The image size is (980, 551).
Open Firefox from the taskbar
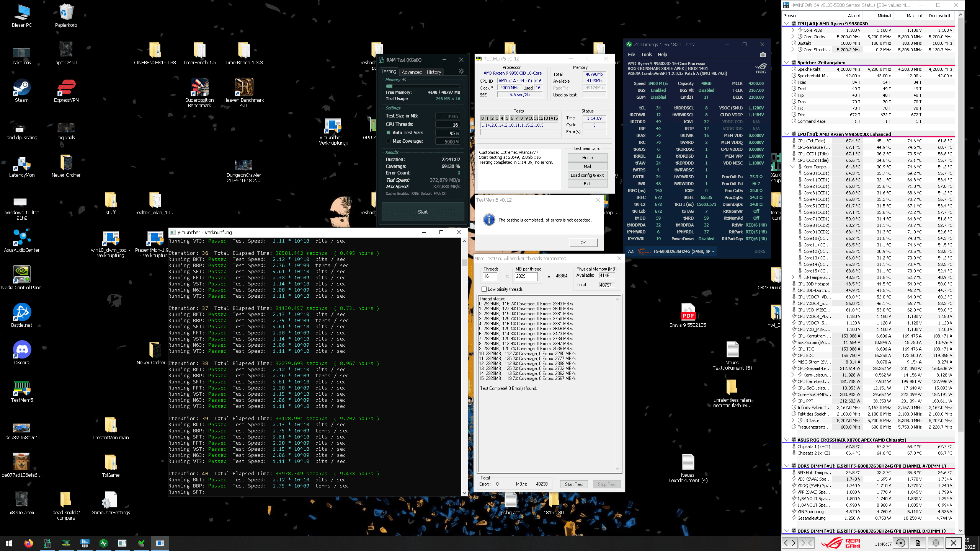tap(28, 543)
